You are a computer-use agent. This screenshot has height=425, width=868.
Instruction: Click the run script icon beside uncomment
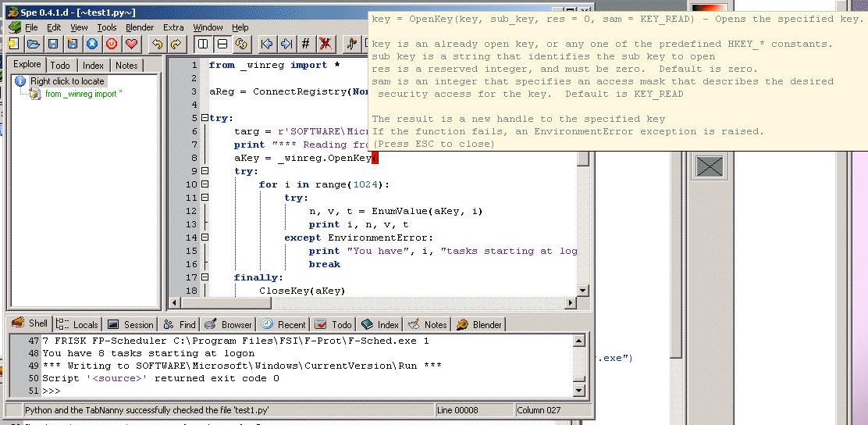pos(351,43)
